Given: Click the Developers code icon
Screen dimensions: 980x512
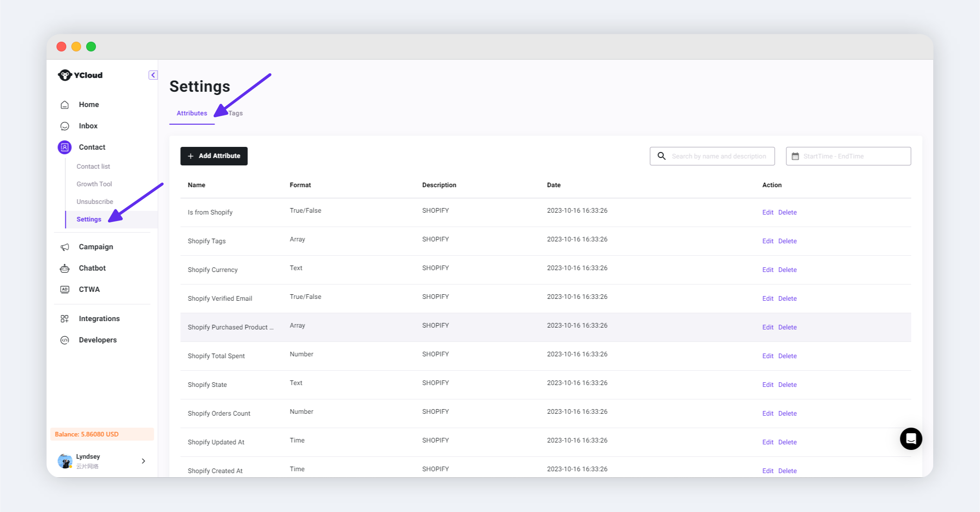Looking at the screenshot, I should pos(65,340).
